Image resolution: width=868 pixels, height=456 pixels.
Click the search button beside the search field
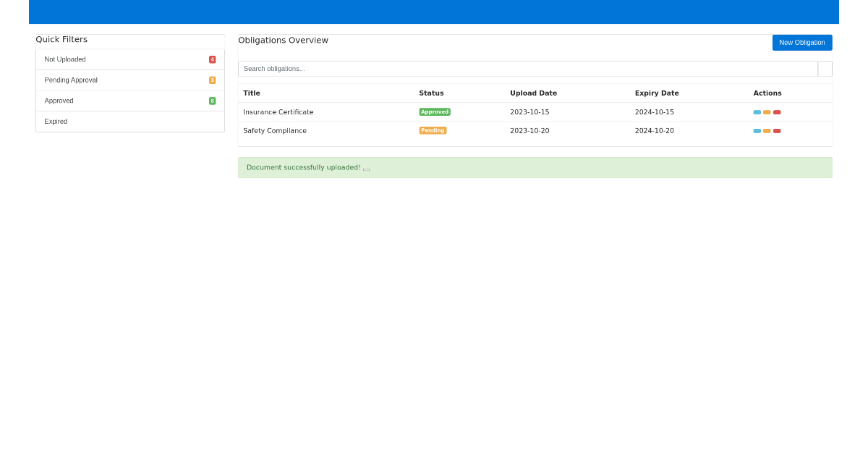[x=825, y=68]
